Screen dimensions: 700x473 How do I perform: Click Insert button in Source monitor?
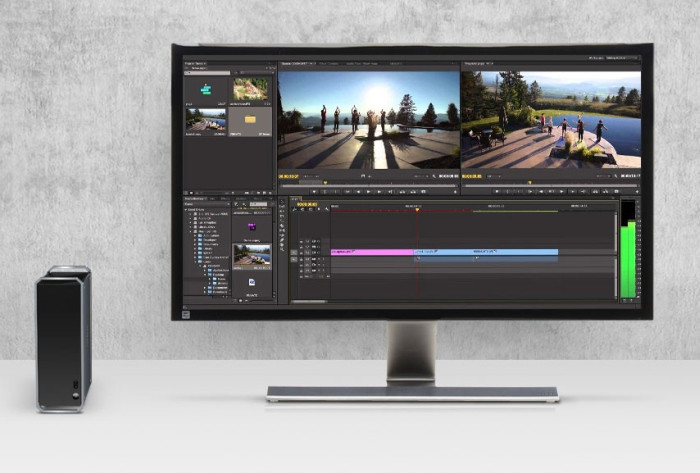coord(402,191)
